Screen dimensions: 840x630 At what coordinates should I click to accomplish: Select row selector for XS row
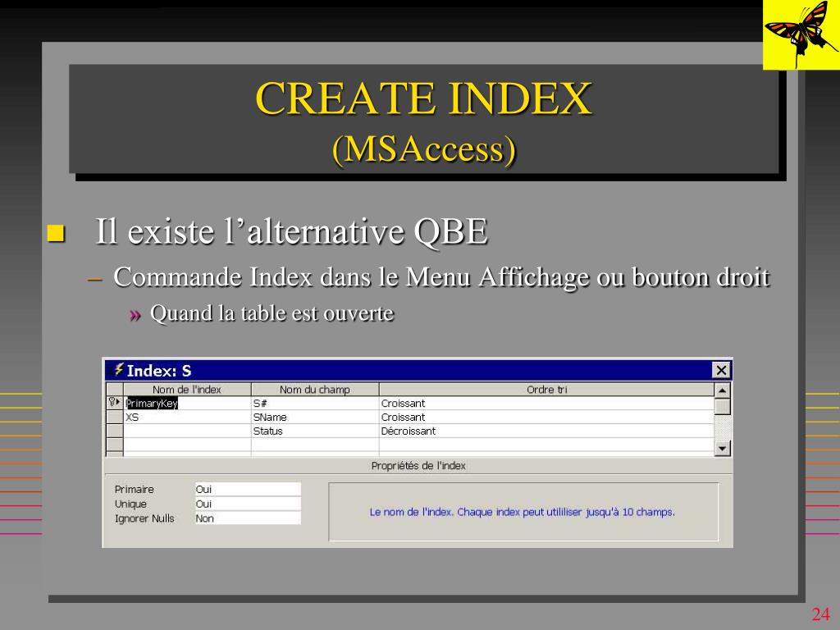click(115, 418)
